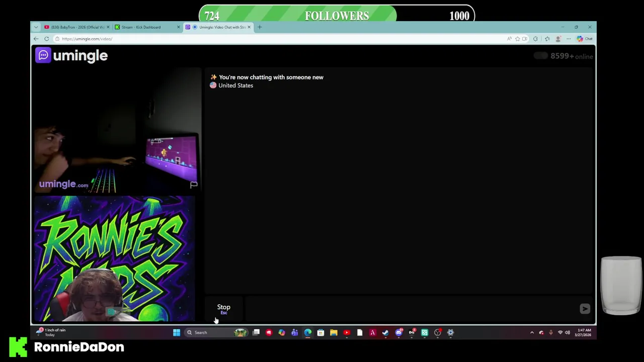Close the BabyTron YouTube tab

(x=108, y=27)
